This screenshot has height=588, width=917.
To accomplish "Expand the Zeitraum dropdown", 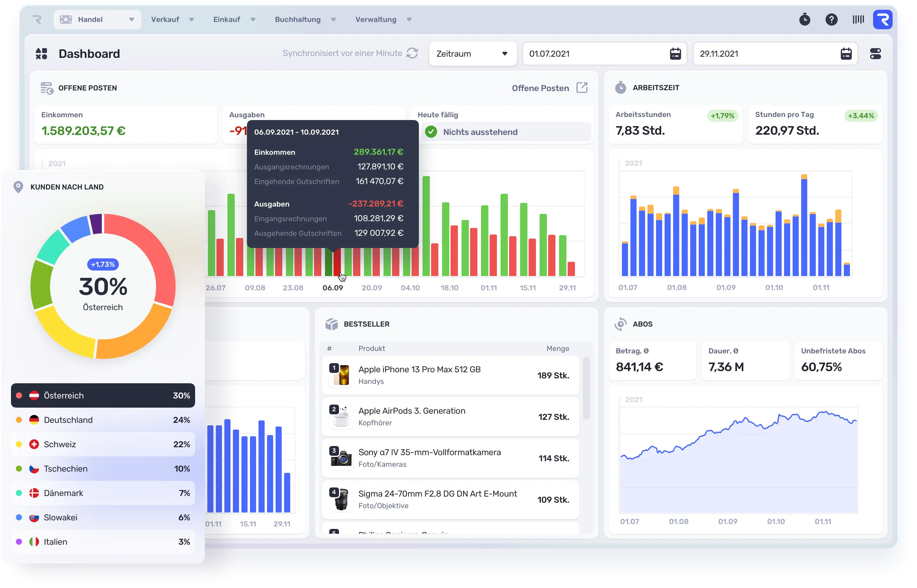I will click(473, 54).
